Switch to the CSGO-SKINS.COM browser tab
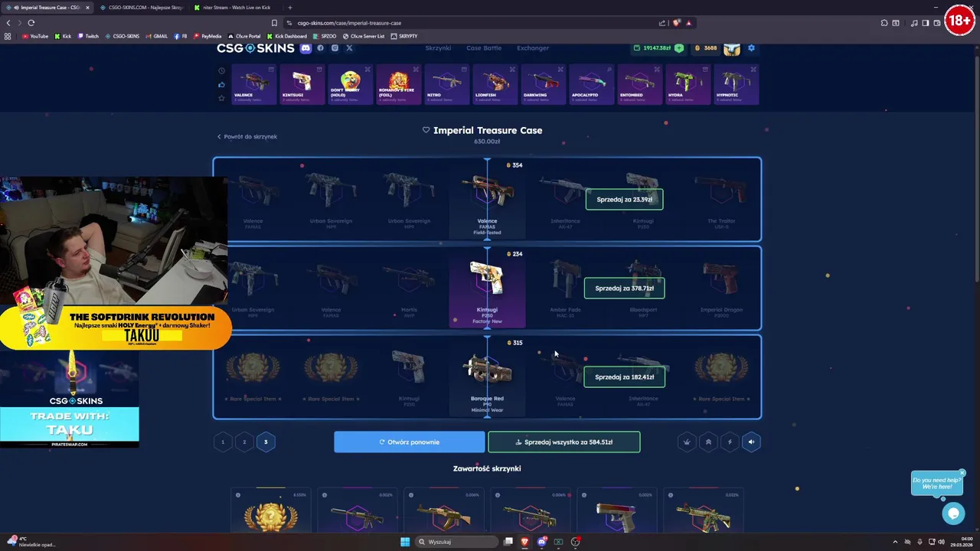Screen dimensions: 980x551 click(142, 8)
